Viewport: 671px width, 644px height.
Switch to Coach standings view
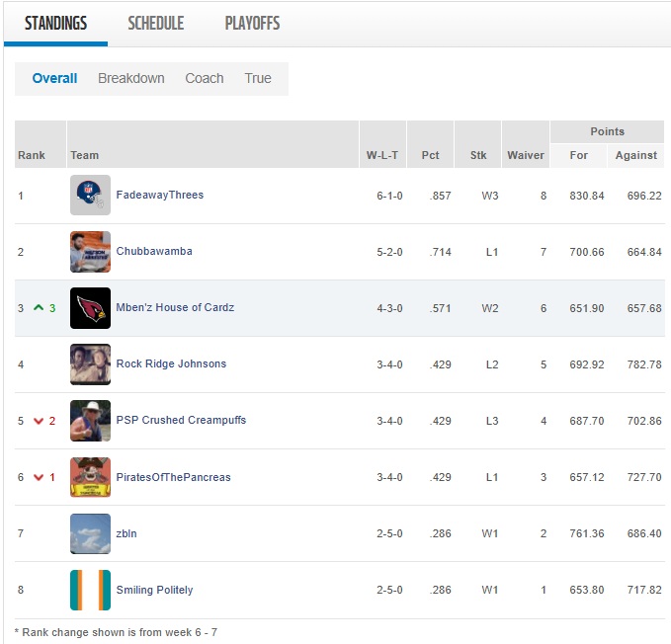click(205, 79)
